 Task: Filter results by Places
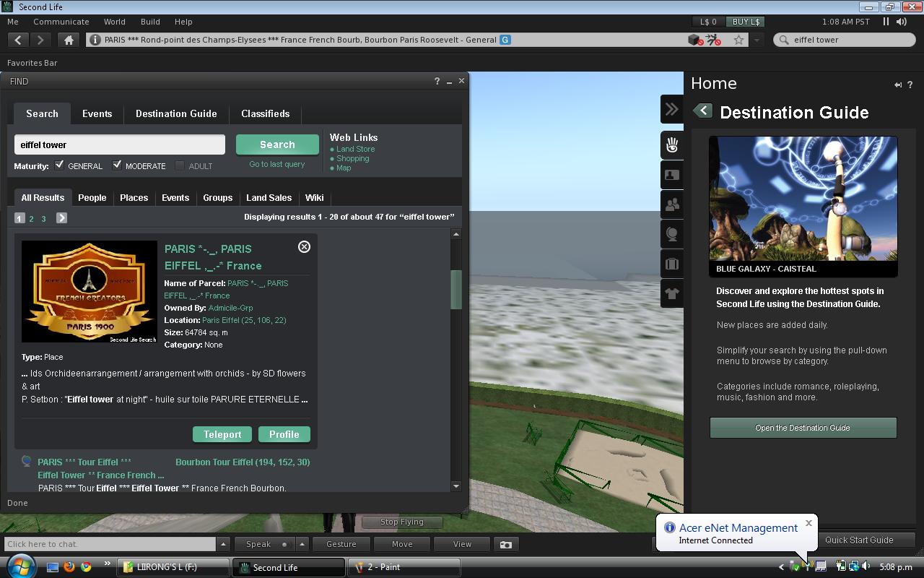(x=134, y=197)
